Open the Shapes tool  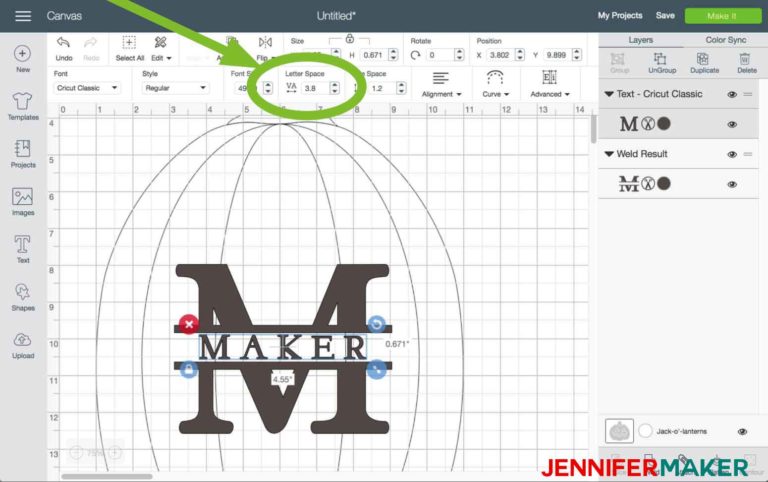23,297
